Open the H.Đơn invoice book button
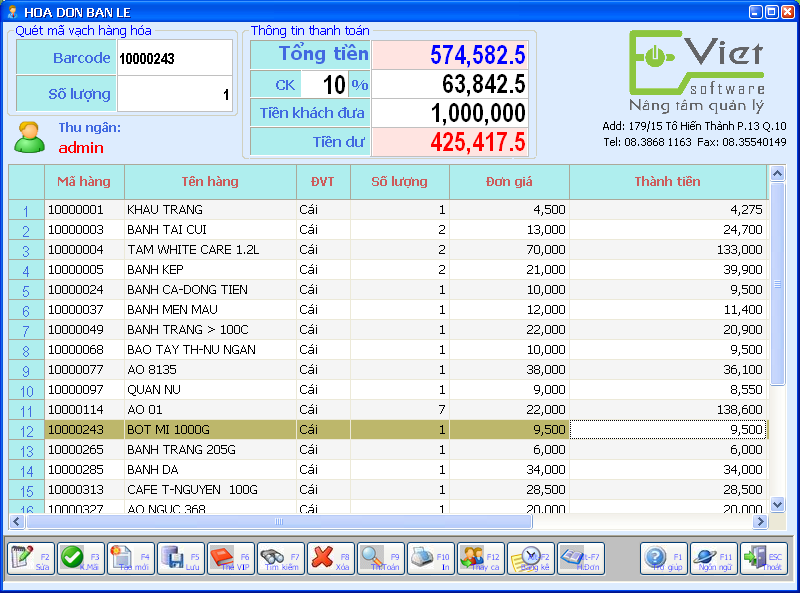The height and width of the screenshot is (593, 800). click(581, 558)
